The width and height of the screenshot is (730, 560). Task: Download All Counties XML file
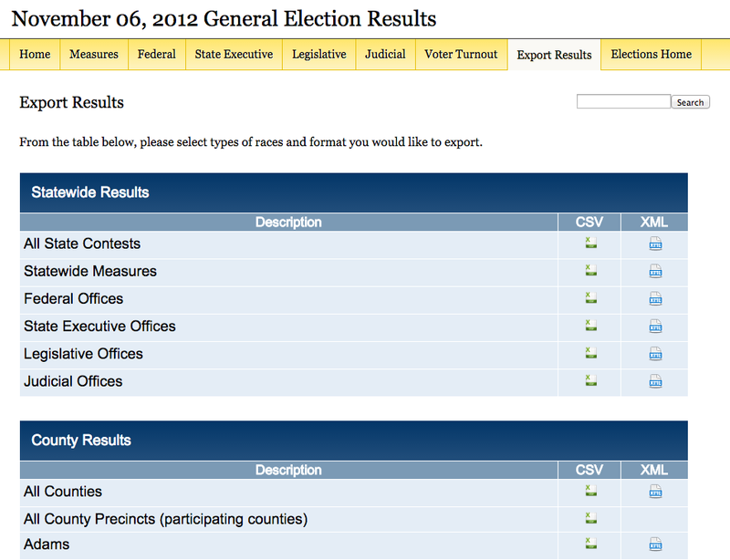[x=655, y=491]
